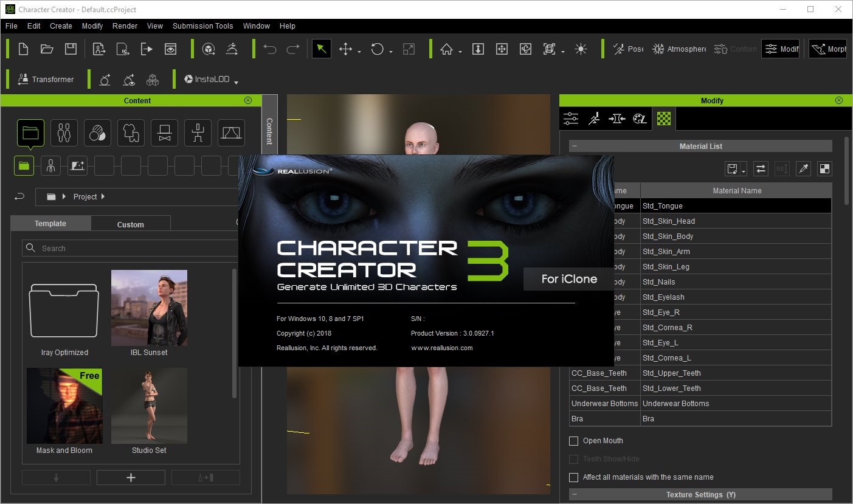Toggle the sun lighting icon
853x504 pixels.
(581, 49)
